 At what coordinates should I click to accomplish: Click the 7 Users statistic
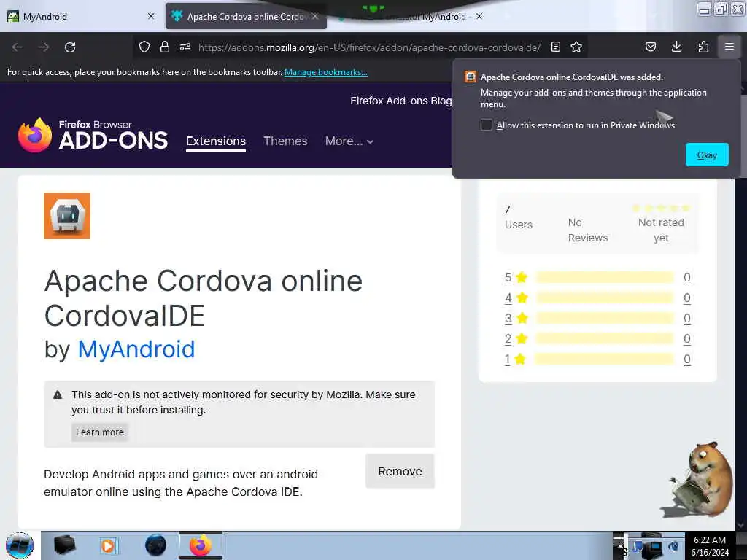tap(519, 217)
